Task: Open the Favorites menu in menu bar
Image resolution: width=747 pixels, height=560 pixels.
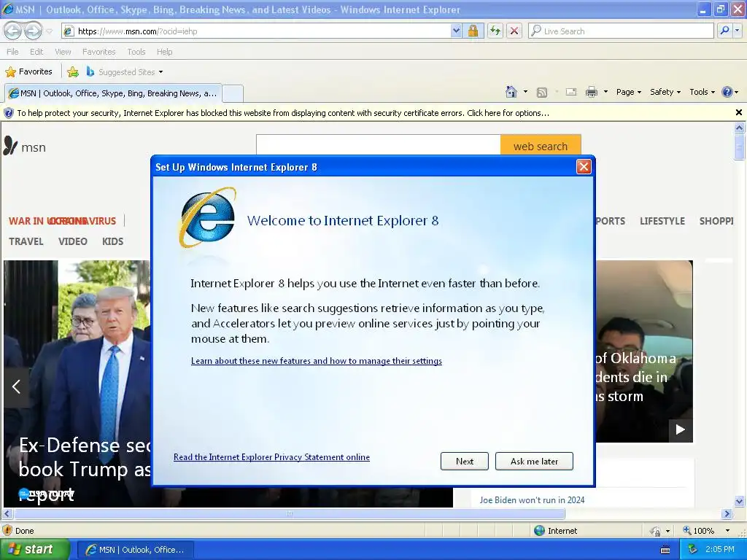Action: click(98, 52)
